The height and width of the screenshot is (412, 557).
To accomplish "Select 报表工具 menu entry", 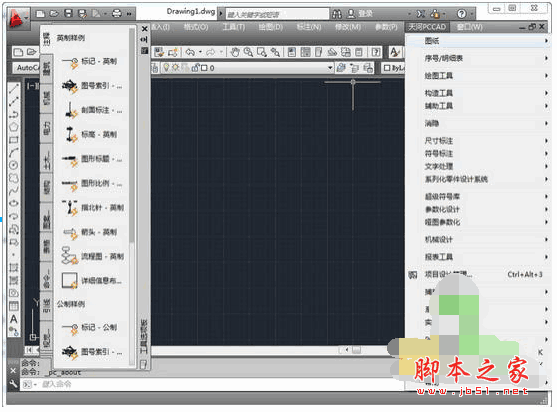I will click(x=478, y=257).
